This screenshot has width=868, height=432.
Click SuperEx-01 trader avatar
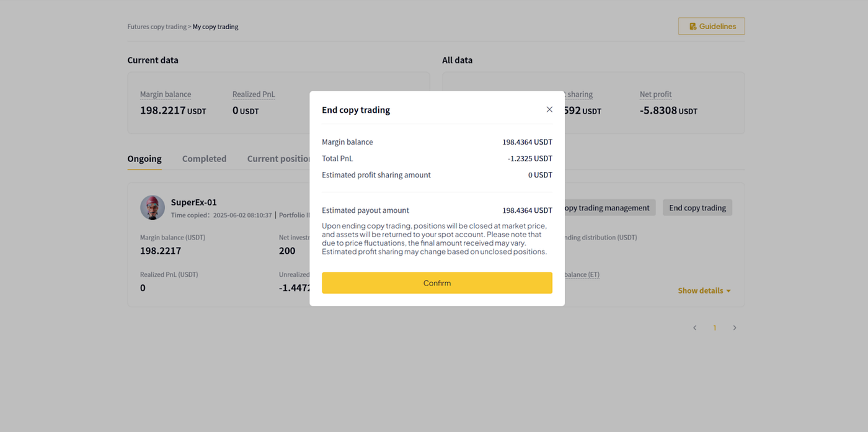point(153,207)
